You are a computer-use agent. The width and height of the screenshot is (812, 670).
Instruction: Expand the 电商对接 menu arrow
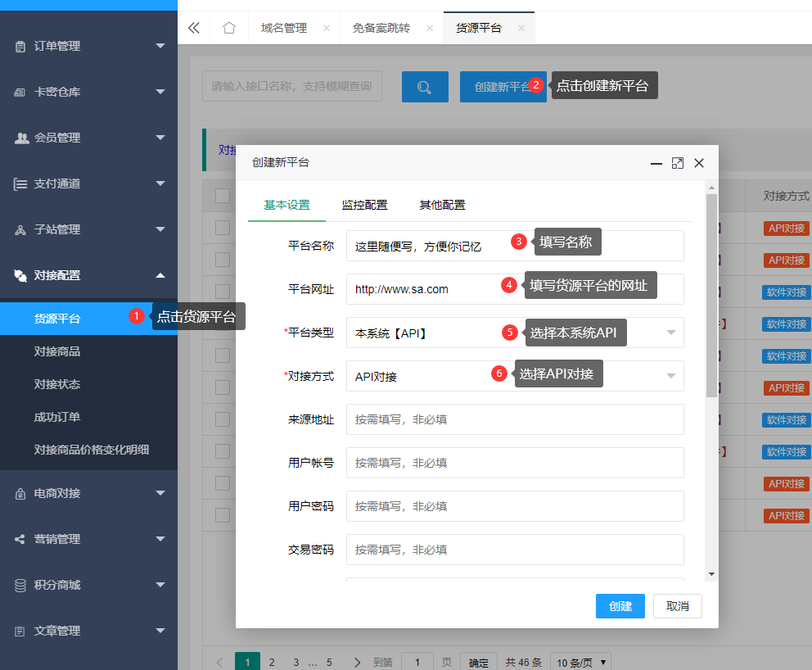tap(160, 493)
